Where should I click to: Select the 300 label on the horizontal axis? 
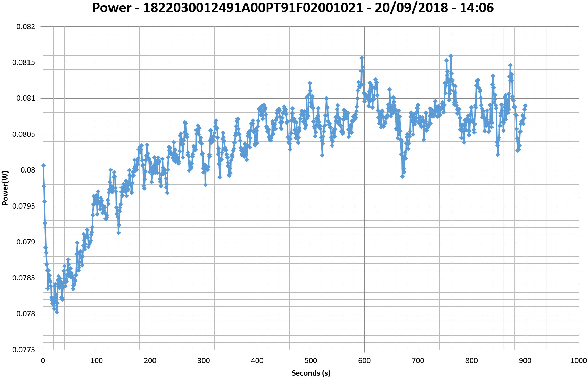click(x=204, y=361)
